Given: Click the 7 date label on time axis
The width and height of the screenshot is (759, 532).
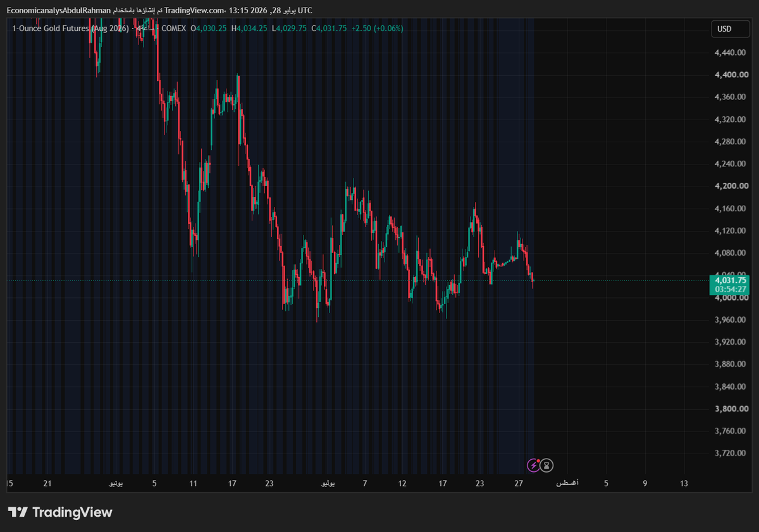Looking at the screenshot, I should (x=365, y=483).
